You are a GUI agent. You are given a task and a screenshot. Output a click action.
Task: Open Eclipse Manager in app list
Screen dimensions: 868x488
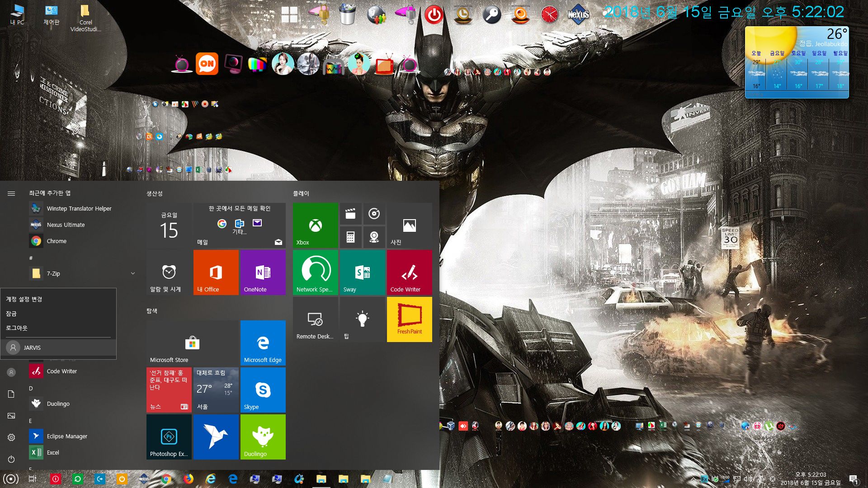pyautogui.click(x=83, y=436)
